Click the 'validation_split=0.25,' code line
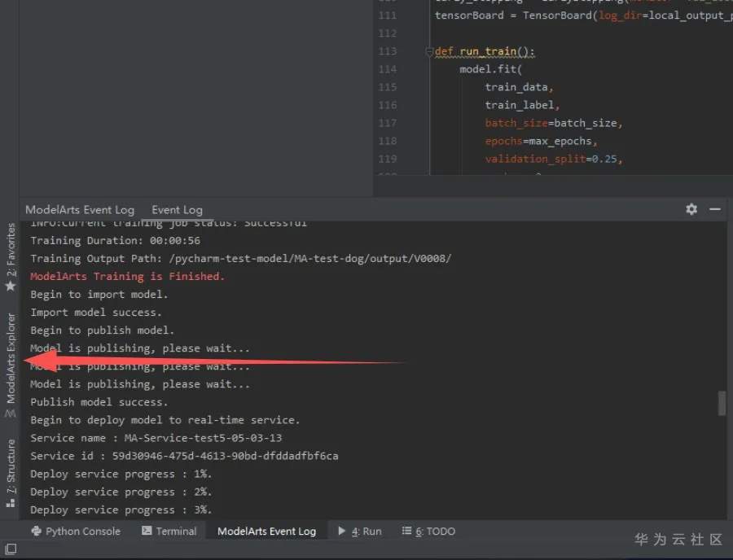 [x=554, y=160]
